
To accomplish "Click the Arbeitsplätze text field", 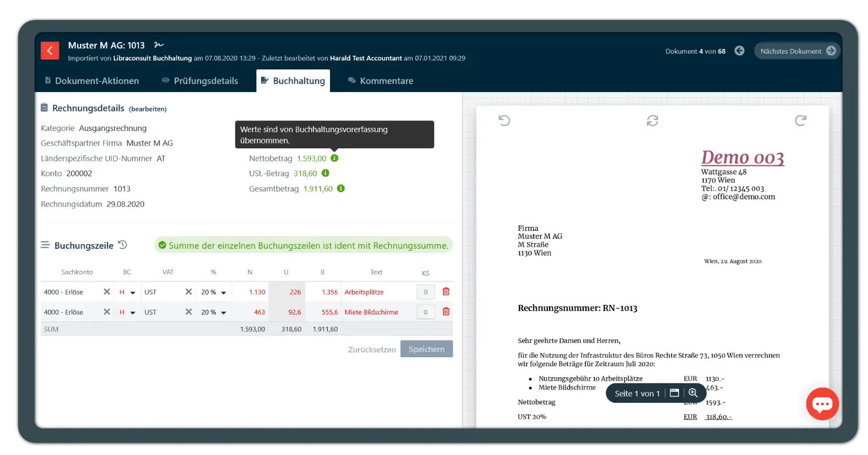I will pyautogui.click(x=378, y=292).
